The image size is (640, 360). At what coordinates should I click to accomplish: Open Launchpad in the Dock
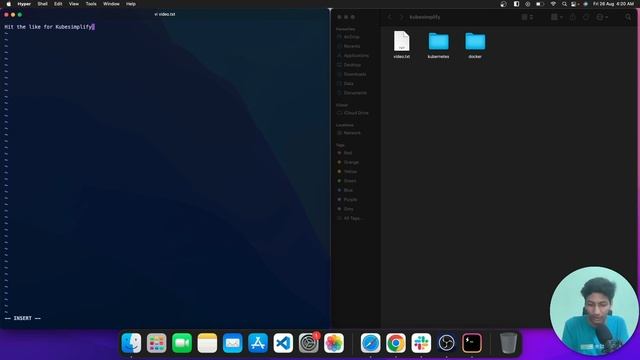coord(157,343)
